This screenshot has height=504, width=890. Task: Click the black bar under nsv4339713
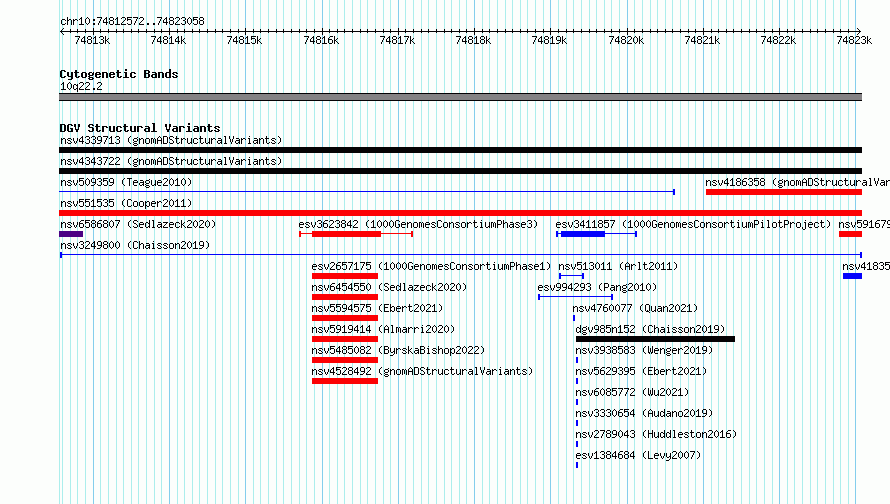pyautogui.click(x=460, y=150)
